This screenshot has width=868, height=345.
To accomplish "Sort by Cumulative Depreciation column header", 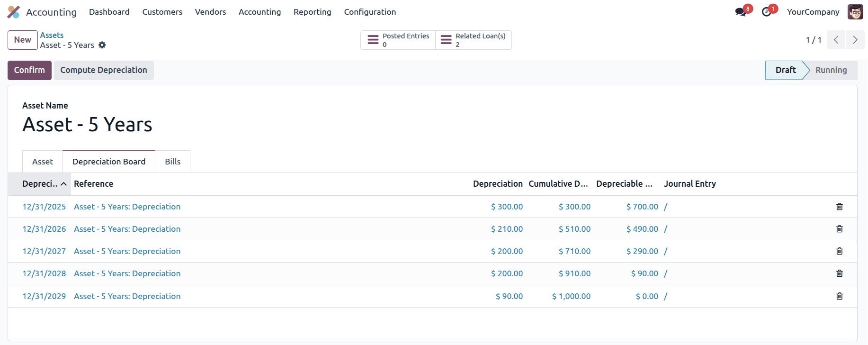I will tap(558, 184).
